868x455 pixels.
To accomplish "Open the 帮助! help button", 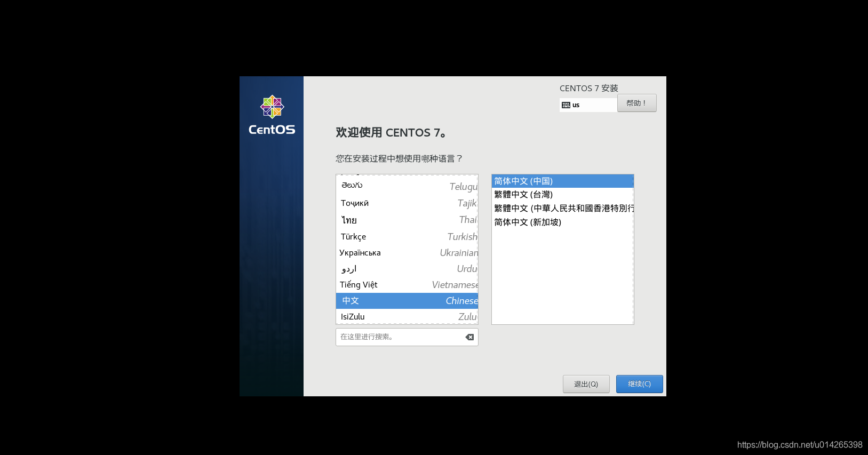I will coord(636,103).
